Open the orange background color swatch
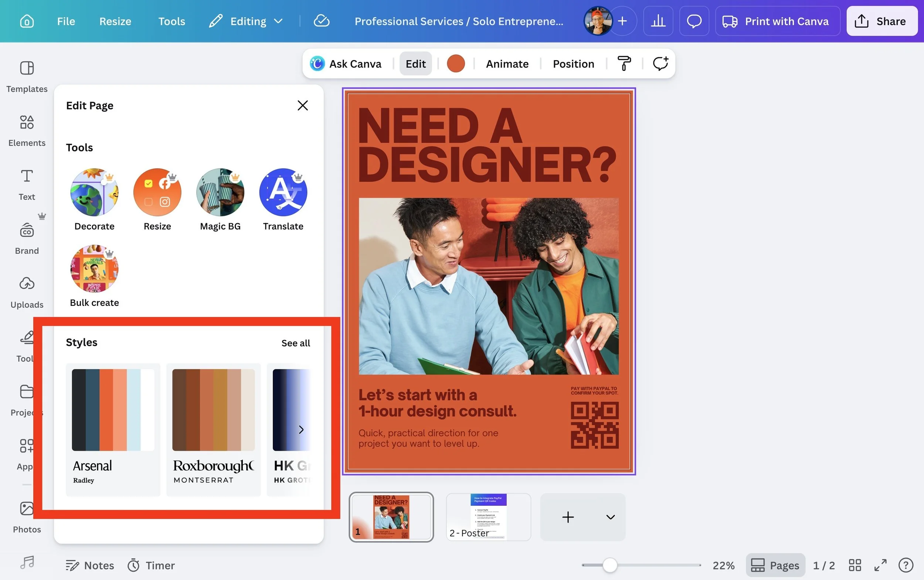This screenshot has width=924, height=580. click(x=455, y=64)
